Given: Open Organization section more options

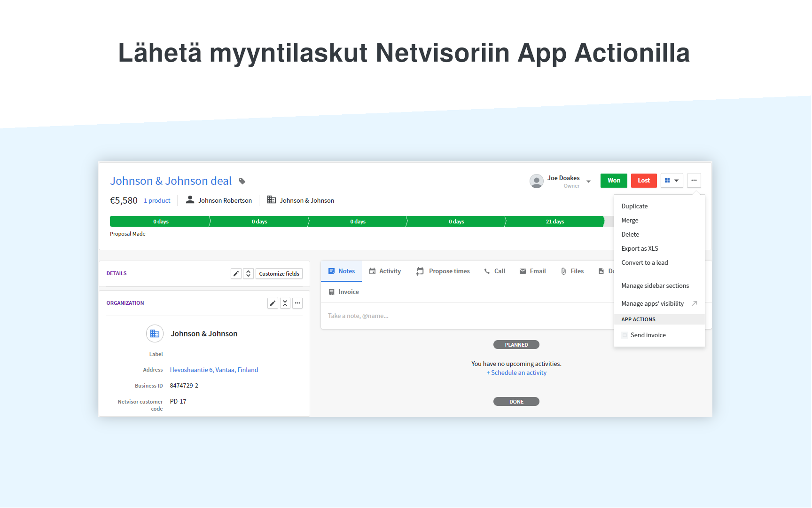Looking at the screenshot, I should click(x=297, y=303).
